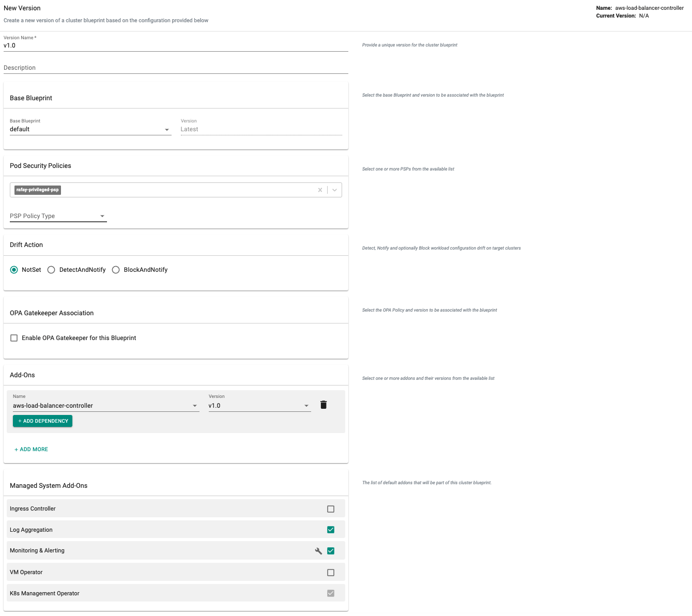Click the Drift Action heading
Image resolution: width=692 pixels, height=616 pixels.
(26, 245)
